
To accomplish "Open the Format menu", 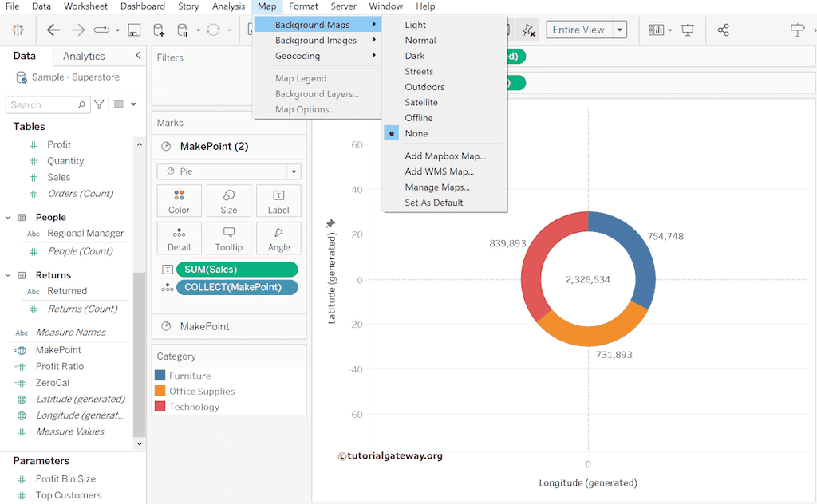I will (x=303, y=6).
